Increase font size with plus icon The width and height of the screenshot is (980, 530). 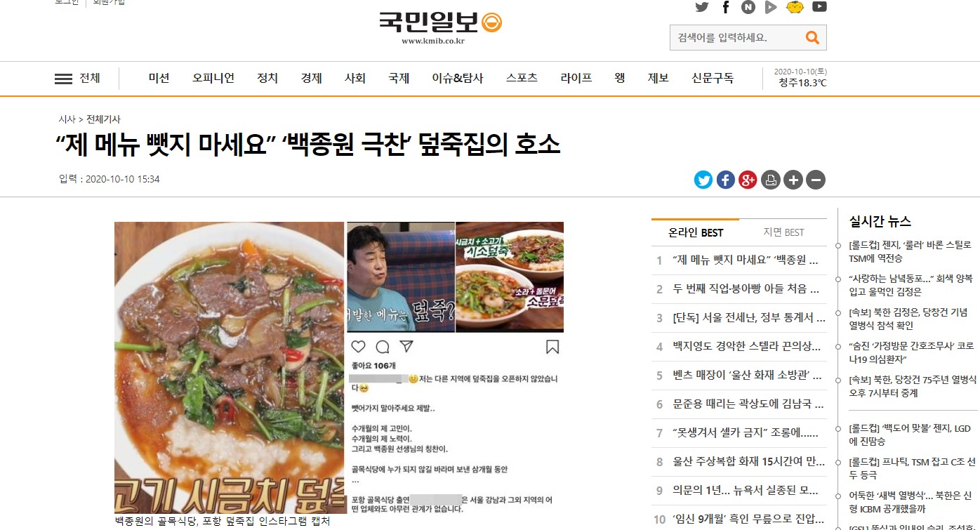point(793,180)
